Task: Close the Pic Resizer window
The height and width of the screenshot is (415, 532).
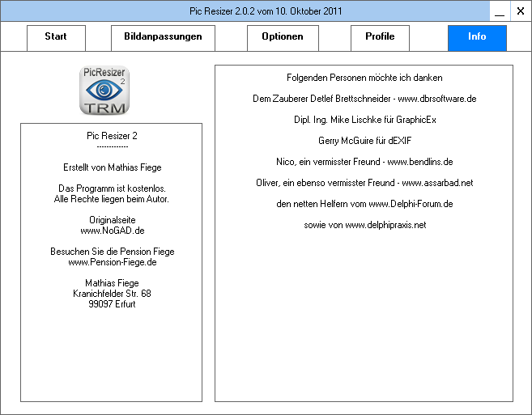Action: (x=521, y=11)
